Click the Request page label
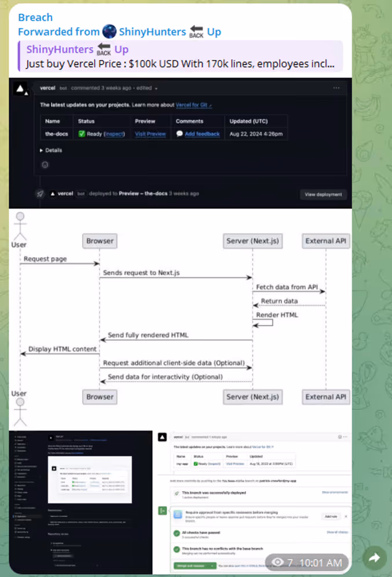This screenshot has height=577, width=392. [45, 259]
